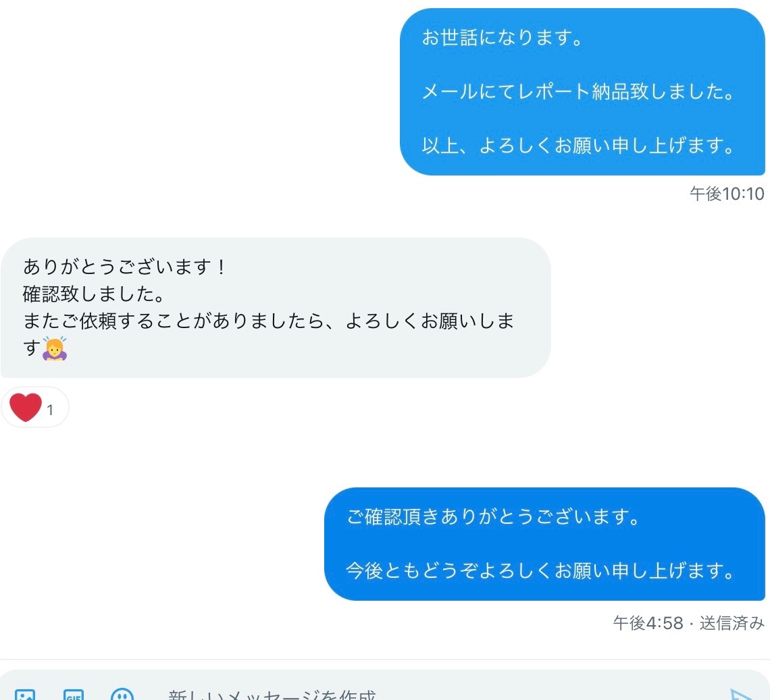Open the emoji picker smiley icon
The height and width of the screenshot is (700, 770).
(x=122, y=694)
